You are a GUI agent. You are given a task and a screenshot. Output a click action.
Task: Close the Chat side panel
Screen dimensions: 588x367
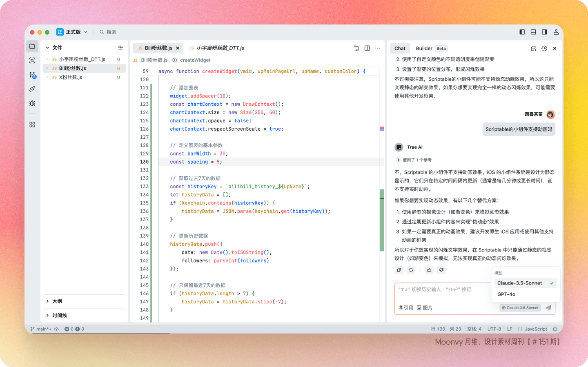point(555,49)
